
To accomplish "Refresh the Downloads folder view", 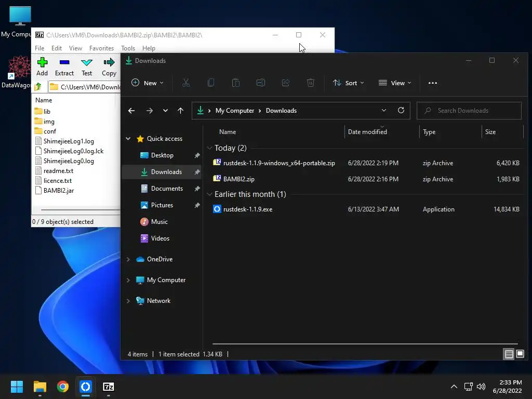I will (401, 110).
